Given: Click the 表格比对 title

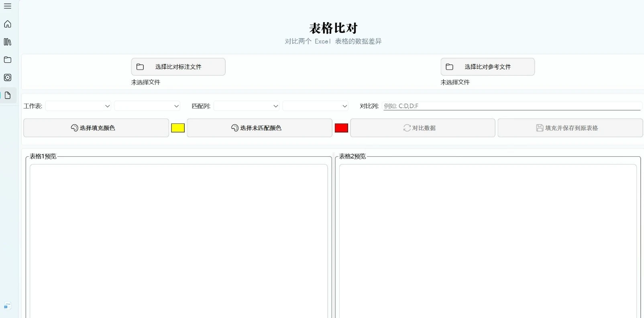Looking at the screenshot, I should (333, 28).
